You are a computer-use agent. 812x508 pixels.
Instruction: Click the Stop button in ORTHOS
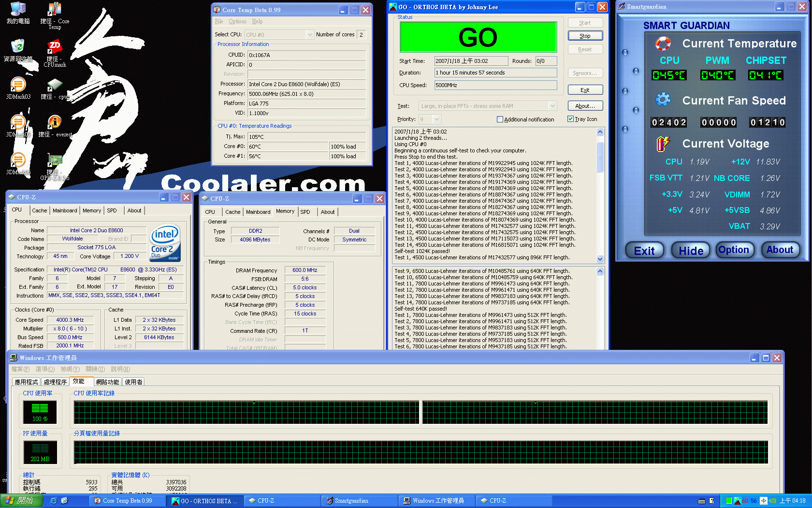585,36
